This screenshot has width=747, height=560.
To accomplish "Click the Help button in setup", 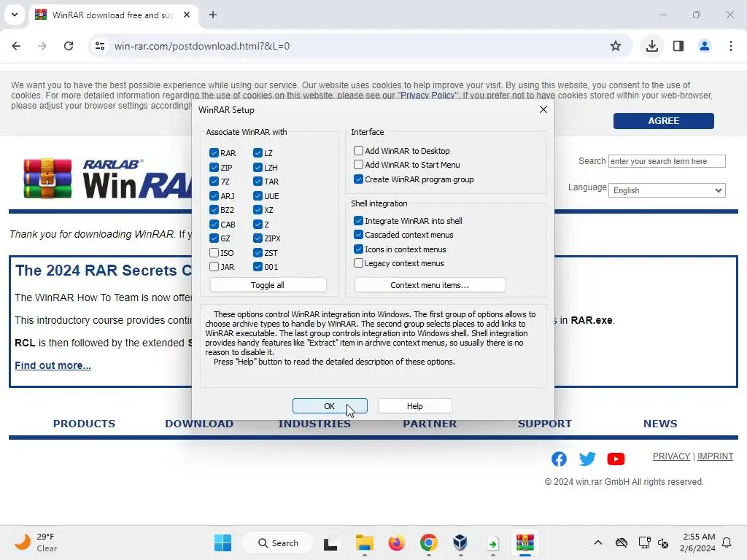I will pyautogui.click(x=414, y=405).
